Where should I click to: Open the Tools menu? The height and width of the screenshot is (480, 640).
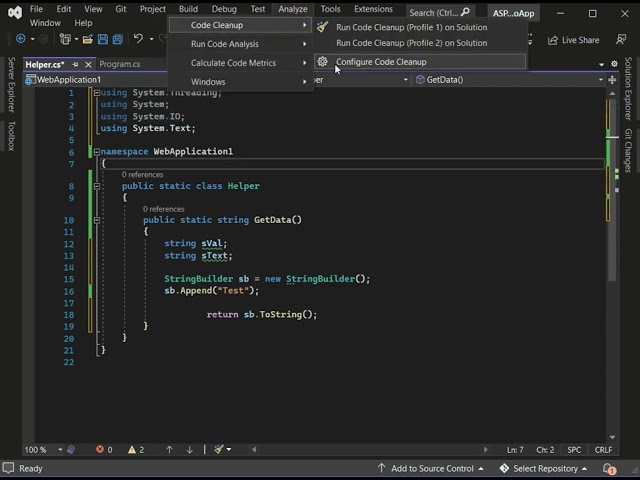pos(330,9)
